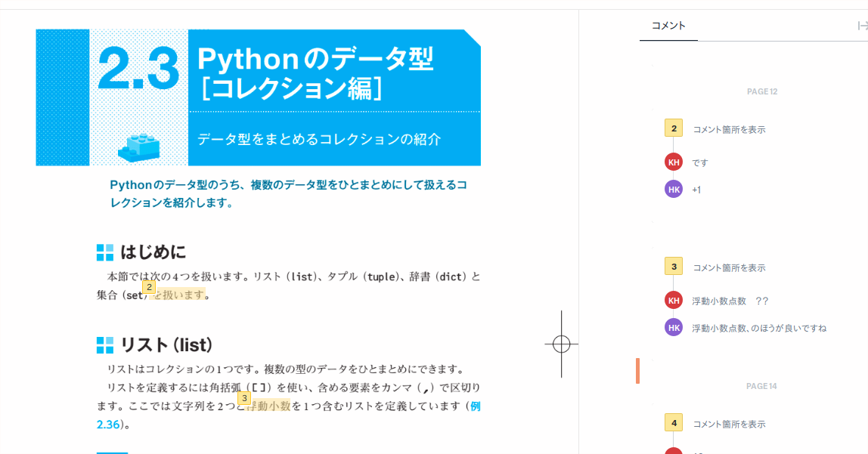The image size is (868, 454).
Task: Select comment badge 4 in the comment panel
Action: coord(674,423)
